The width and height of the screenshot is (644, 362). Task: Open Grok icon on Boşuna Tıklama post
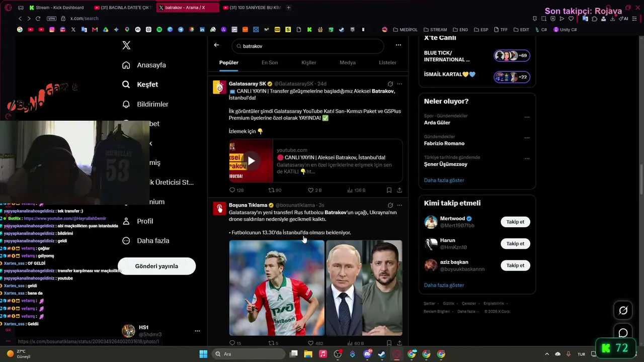pos(390,205)
